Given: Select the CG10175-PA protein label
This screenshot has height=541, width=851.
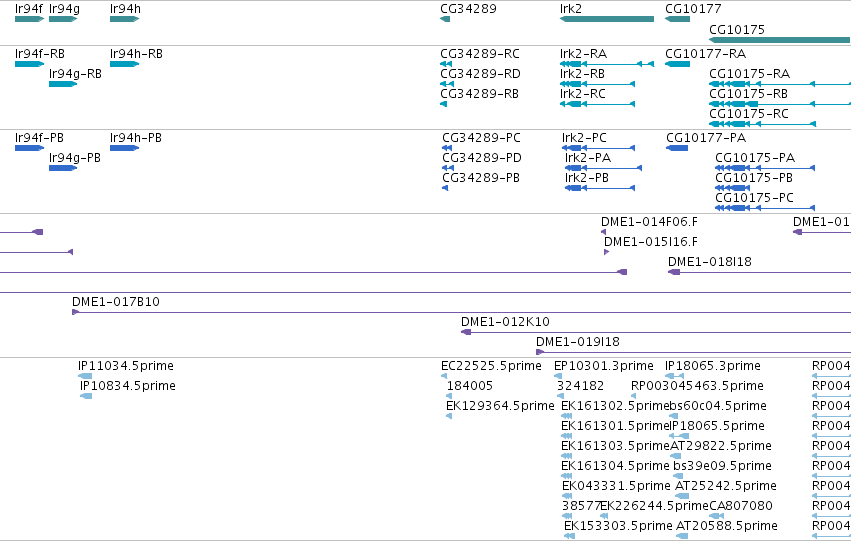Looking at the screenshot, I should click(755, 158).
